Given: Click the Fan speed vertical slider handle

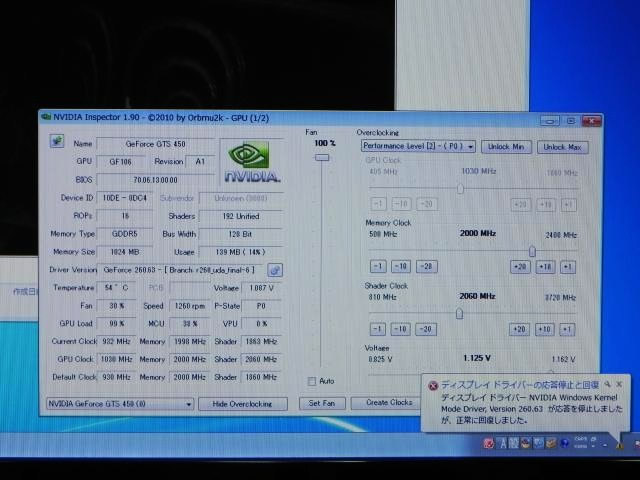Looking at the screenshot, I should point(322,157).
